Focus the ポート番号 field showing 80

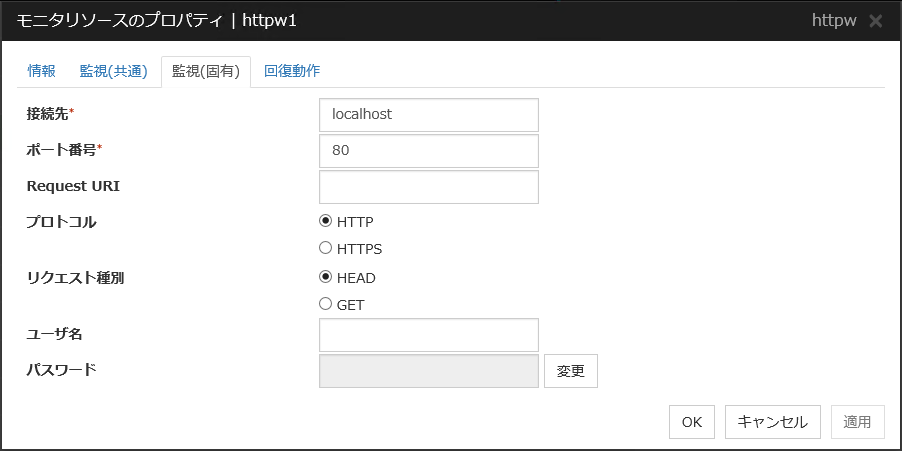point(428,151)
